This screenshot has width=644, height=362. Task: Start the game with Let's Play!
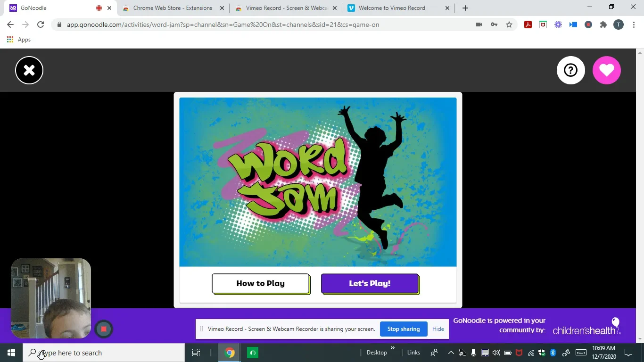[370, 283]
